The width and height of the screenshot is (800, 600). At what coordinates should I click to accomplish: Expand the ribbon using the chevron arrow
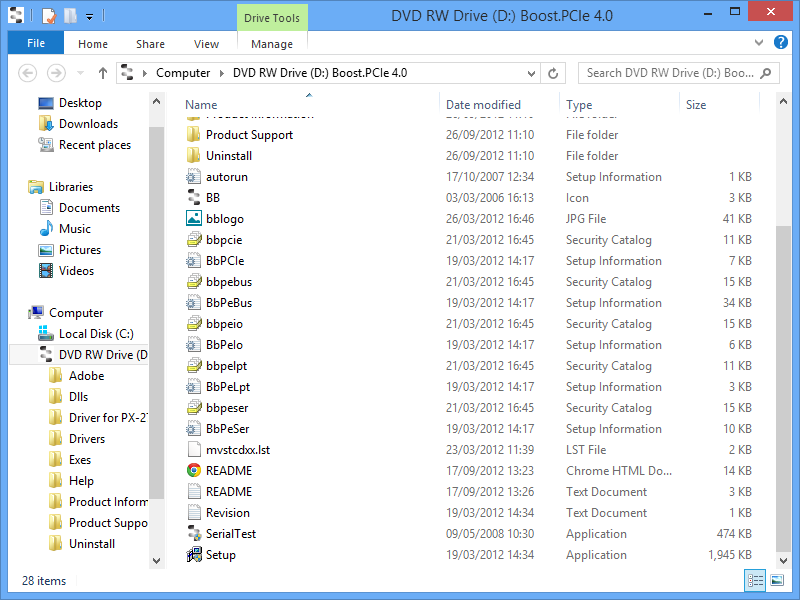758,43
